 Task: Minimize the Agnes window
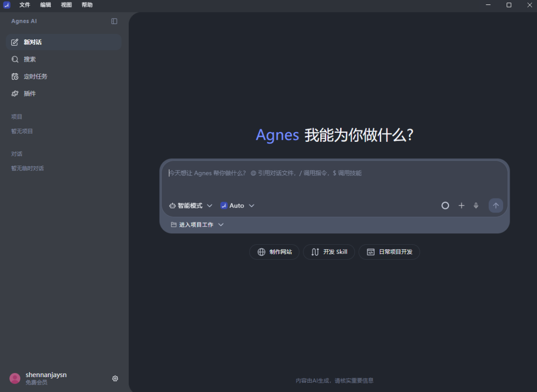point(488,5)
